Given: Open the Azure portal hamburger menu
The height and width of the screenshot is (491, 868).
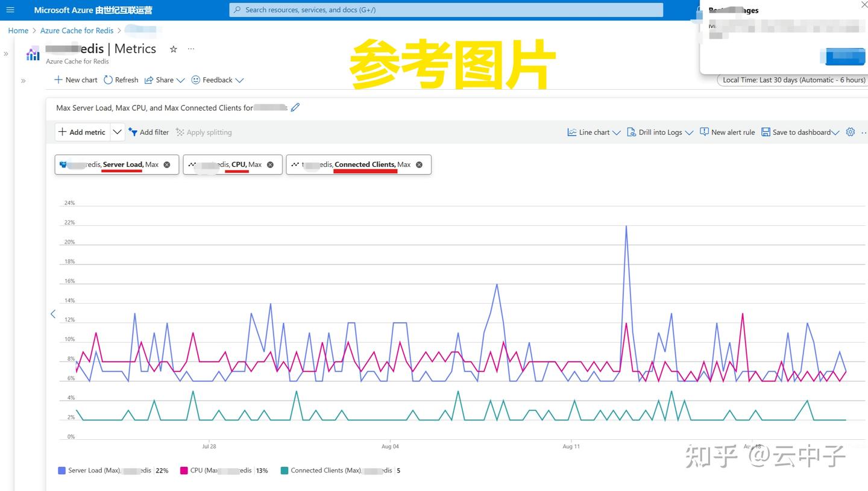Looking at the screenshot, I should 10,10.
